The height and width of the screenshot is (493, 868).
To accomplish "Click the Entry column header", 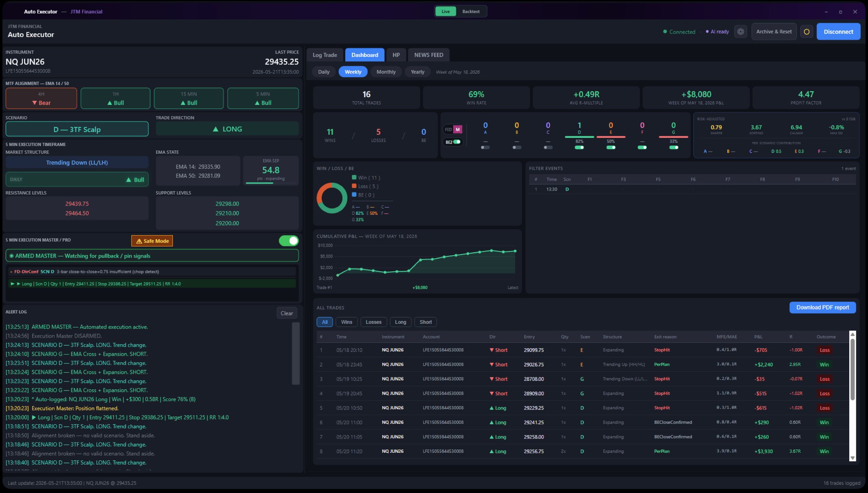I will pyautogui.click(x=529, y=337).
